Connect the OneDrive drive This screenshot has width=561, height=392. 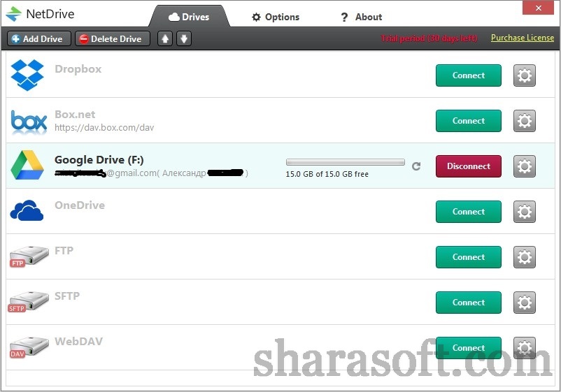pyautogui.click(x=469, y=212)
